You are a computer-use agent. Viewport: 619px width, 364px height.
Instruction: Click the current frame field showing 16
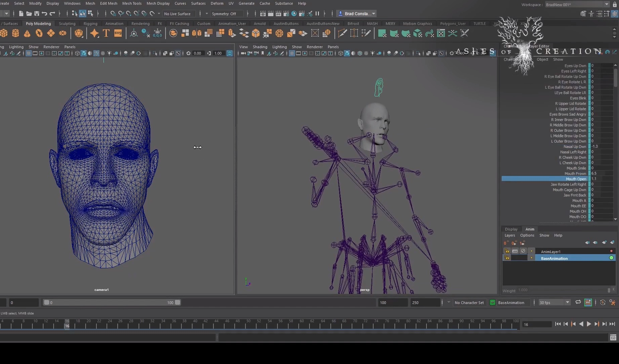click(x=536, y=324)
